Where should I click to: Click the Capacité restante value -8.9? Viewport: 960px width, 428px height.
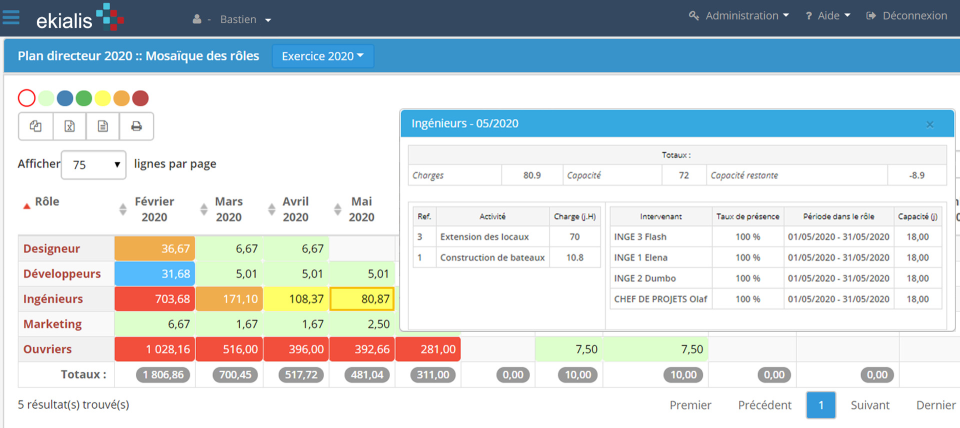pos(917,175)
